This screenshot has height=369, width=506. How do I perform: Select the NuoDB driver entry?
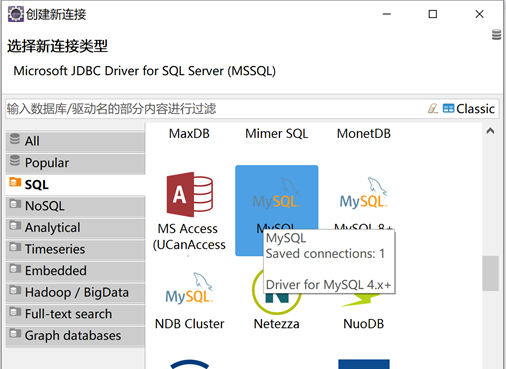(364, 324)
